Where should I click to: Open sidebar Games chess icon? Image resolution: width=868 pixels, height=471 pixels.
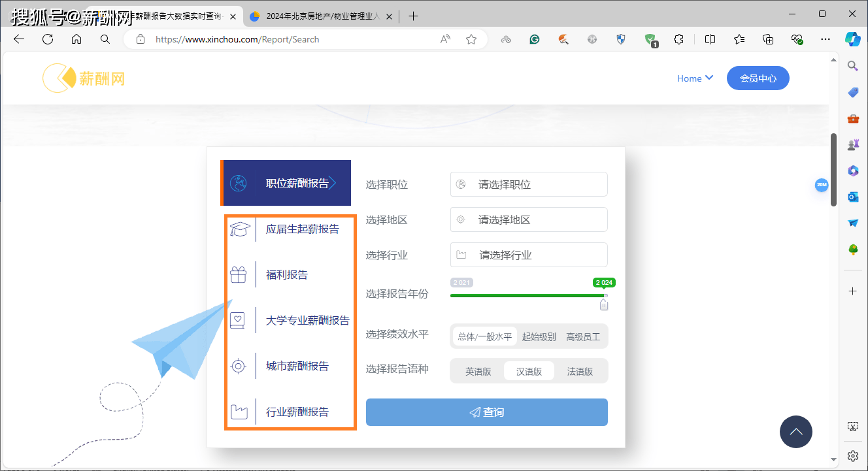click(x=853, y=144)
